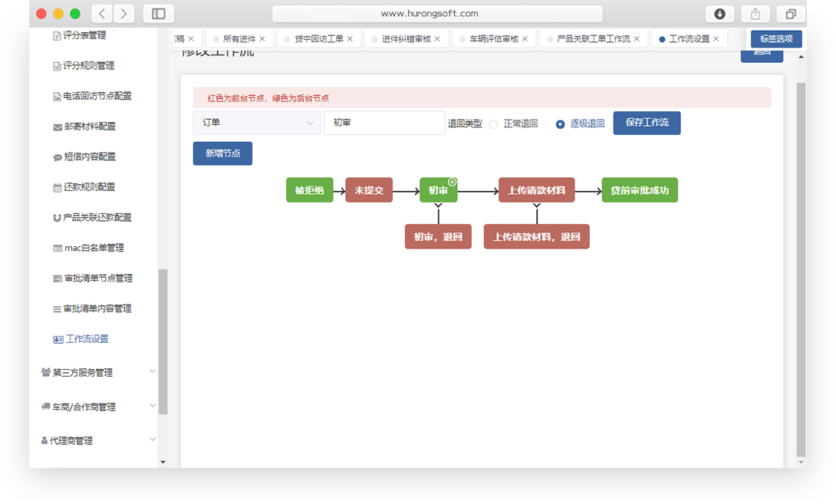
Task: Click the browser share icon
Action: [x=755, y=14]
